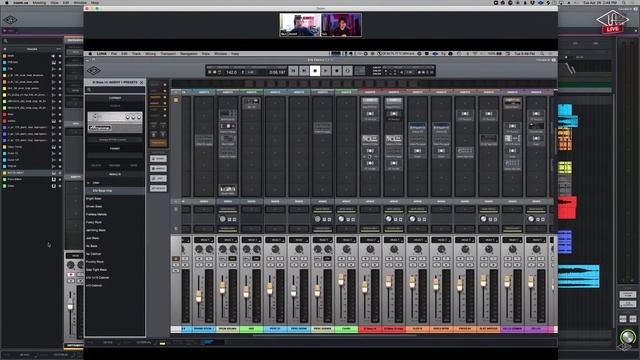Open the LUNA menu in shared screen
Image resolution: width=640 pixels, height=360 pixels.
point(101,54)
